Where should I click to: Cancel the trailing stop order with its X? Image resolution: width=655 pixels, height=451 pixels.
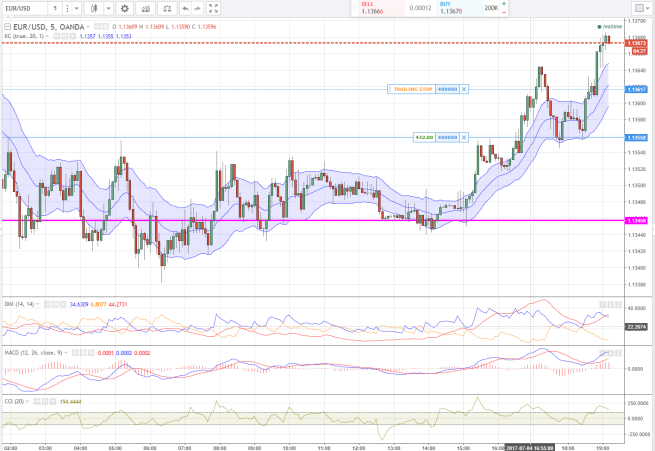(464, 89)
